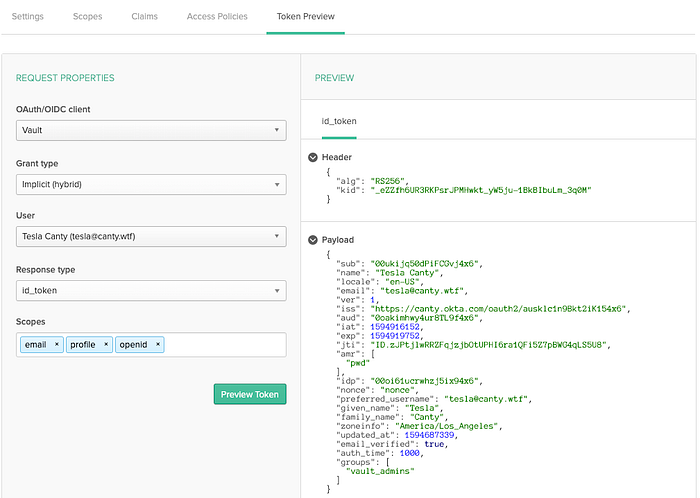Click the "en-US" locale value
The width and height of the screenshot is (700, 498).
402,282
